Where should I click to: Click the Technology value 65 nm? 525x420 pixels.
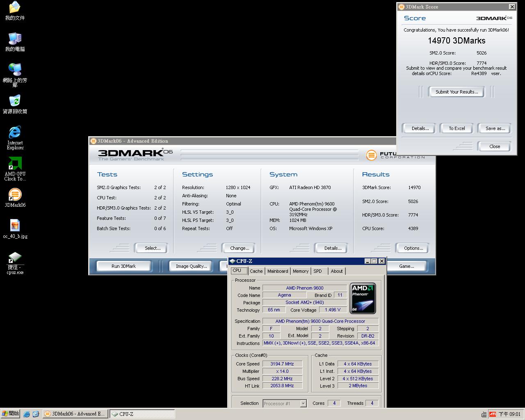(274, 310)
